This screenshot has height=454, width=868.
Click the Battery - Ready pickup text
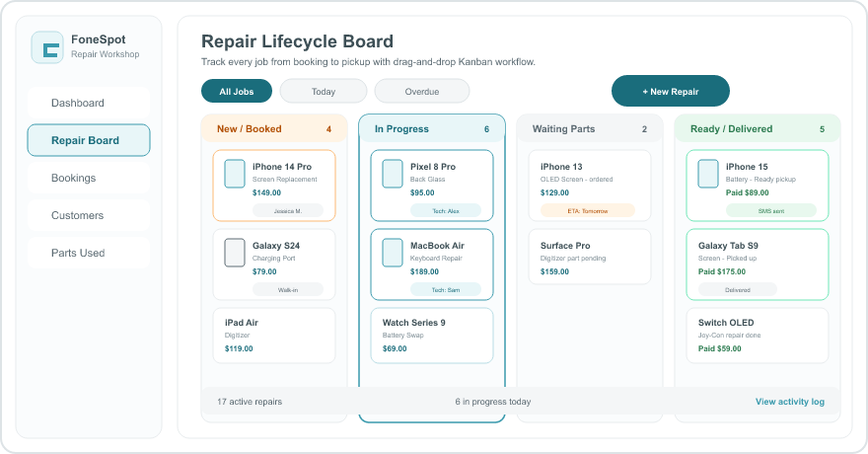click(760, 180)
